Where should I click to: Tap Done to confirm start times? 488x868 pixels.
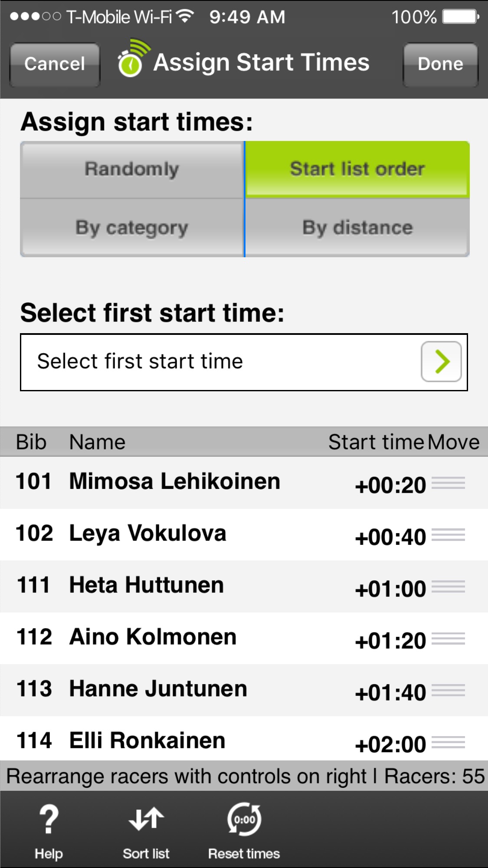[440, 64]
